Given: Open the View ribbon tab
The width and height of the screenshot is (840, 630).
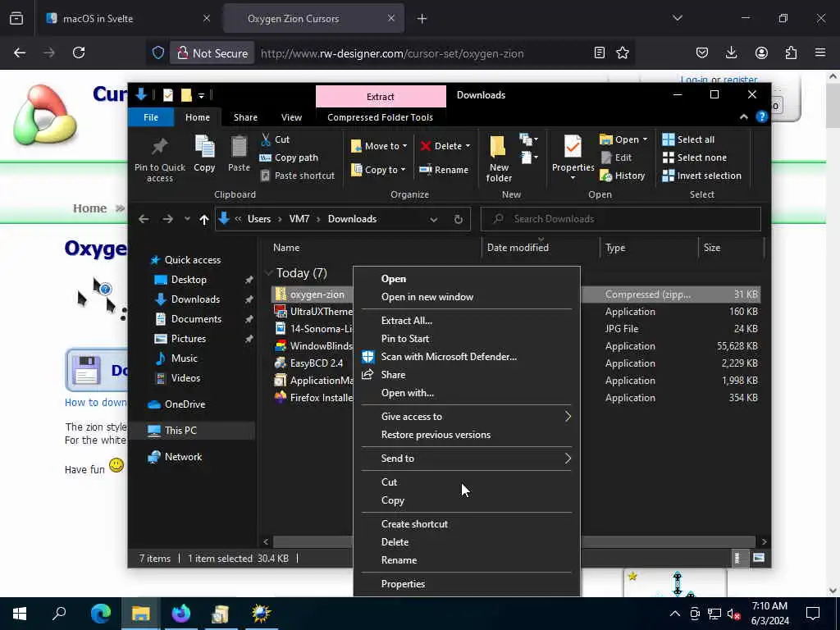Looking at the screenshot, I should tap(291, 117).
